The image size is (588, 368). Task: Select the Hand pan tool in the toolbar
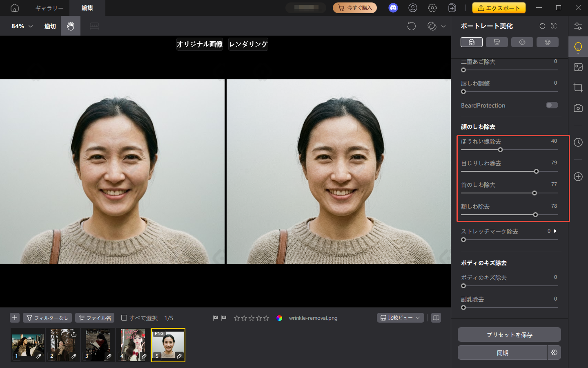pyautogui.click(x=70, y=26)
